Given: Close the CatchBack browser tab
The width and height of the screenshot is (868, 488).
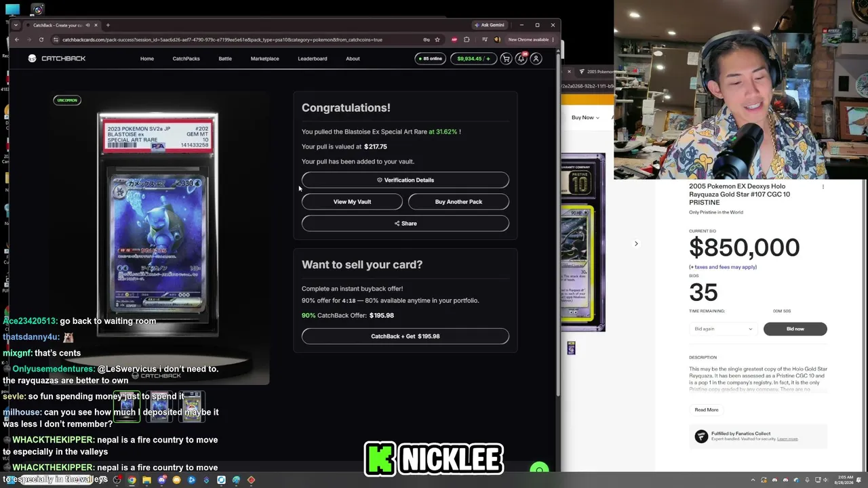Looking at the screenshot, I should point(96,25).
